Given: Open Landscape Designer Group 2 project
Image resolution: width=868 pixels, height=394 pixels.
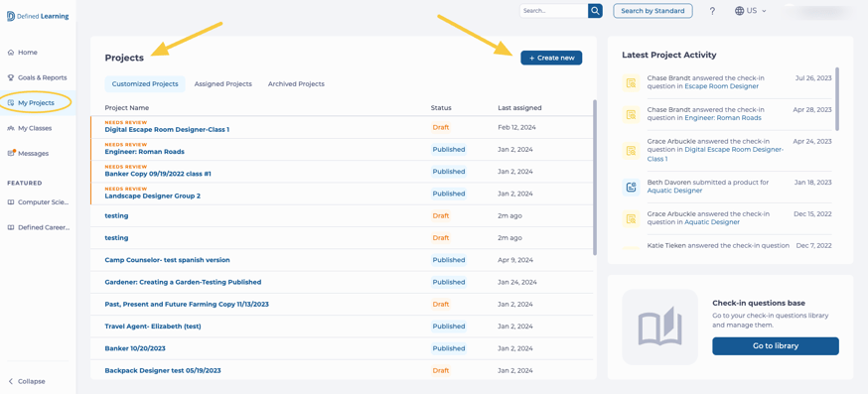Looking at the screenshot, I should (x=152, y=196).
